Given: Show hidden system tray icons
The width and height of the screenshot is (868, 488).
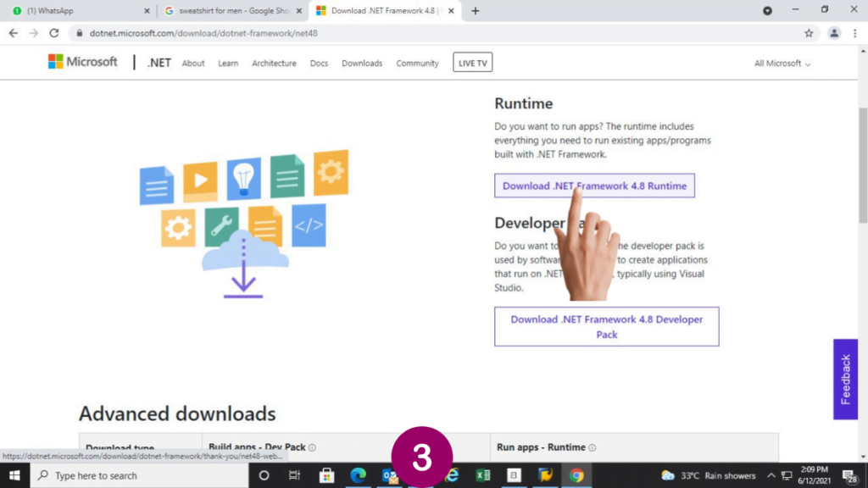Looking at the screenshot, I should coord(771,475).
